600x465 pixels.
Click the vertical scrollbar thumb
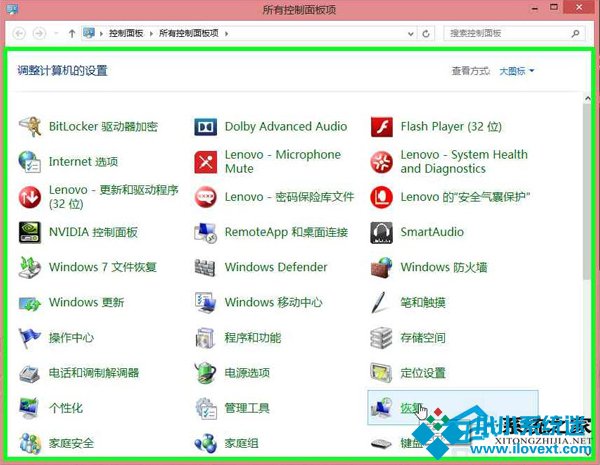click(x=587, y=191)
